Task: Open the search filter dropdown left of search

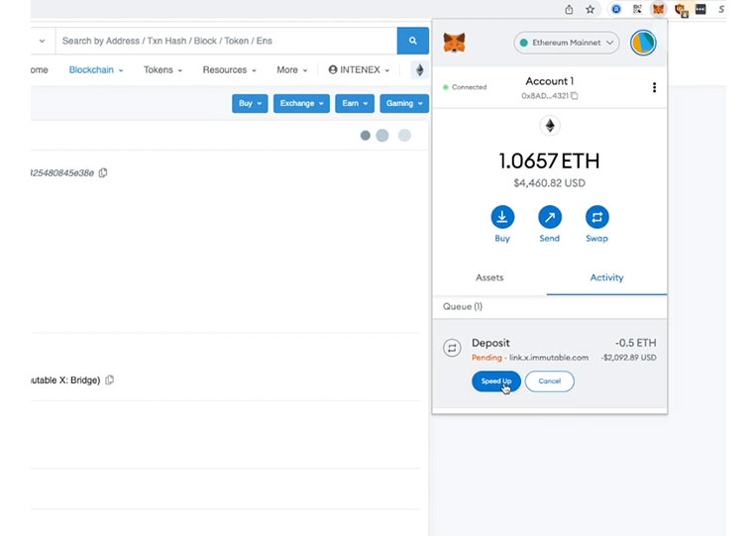Action: click(x=43, y=41)
